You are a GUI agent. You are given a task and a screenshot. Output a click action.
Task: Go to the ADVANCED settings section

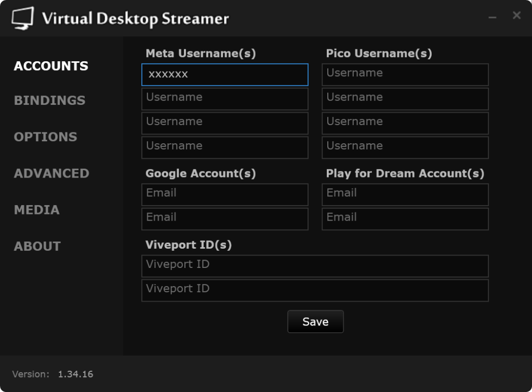point(51,173)
